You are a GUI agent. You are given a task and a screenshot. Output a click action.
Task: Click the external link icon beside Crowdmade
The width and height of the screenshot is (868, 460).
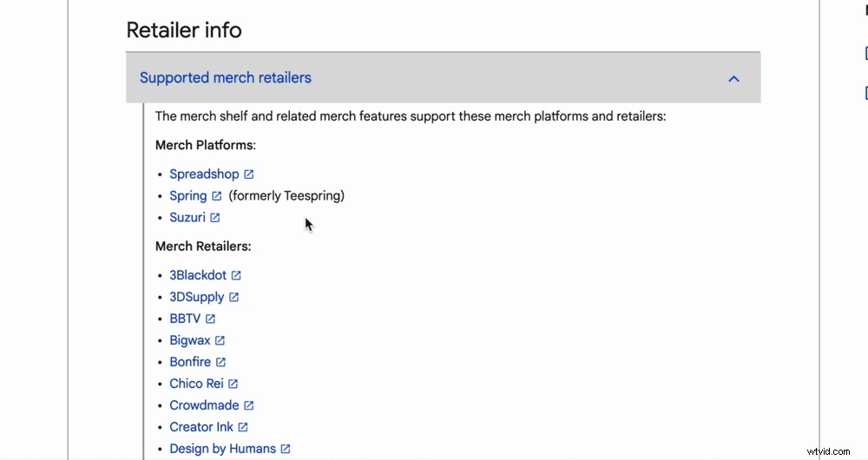[249, 405]
